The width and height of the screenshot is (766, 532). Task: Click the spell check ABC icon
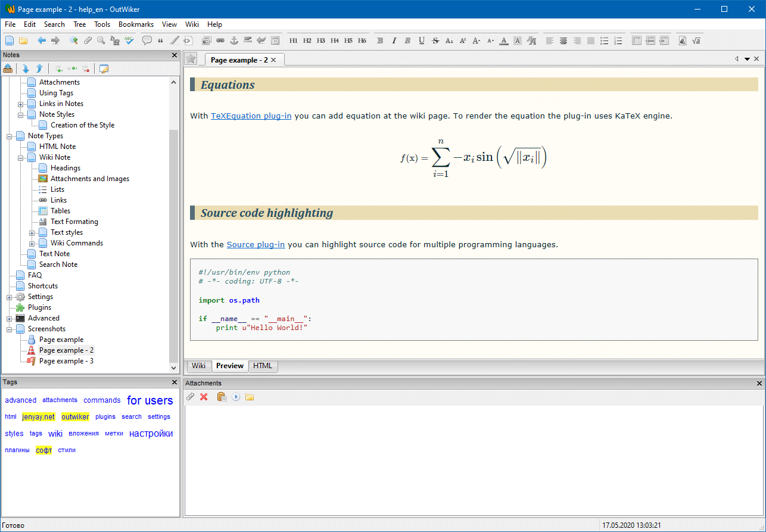129,41
